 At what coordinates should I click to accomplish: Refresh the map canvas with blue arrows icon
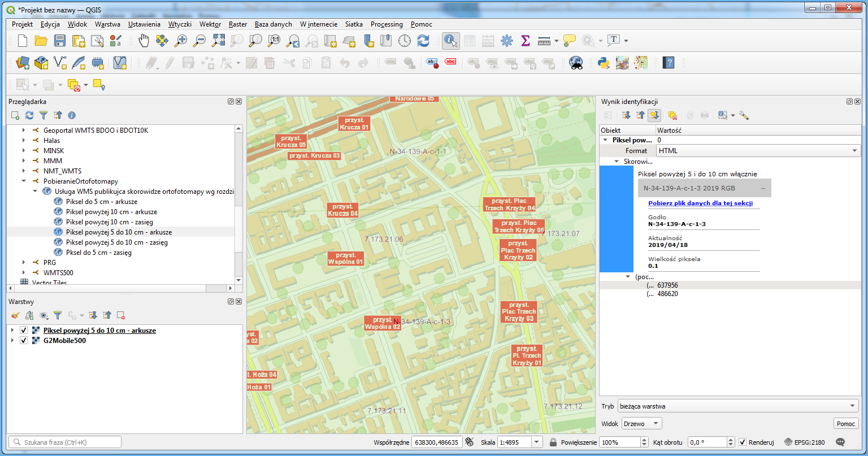[423, 40]
